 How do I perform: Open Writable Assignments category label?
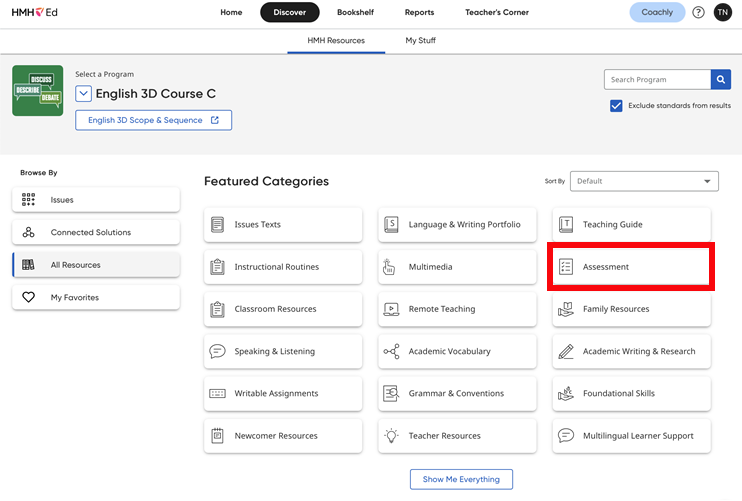tap(276, 393)
